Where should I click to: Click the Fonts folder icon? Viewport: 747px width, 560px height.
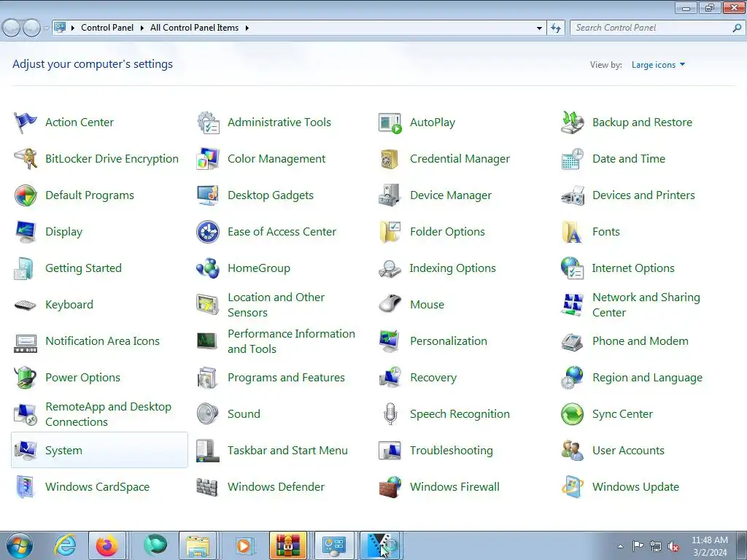point(572,232)
